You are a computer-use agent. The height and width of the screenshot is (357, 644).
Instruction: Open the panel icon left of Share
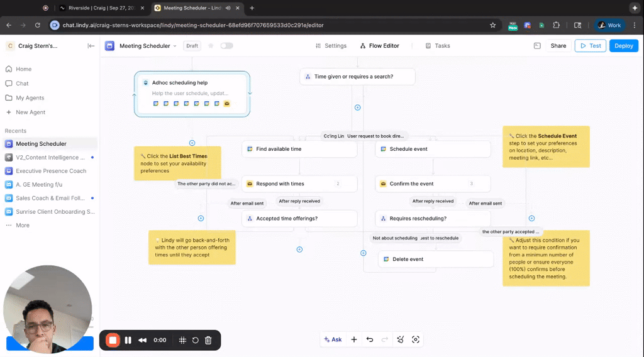point(537,46)
